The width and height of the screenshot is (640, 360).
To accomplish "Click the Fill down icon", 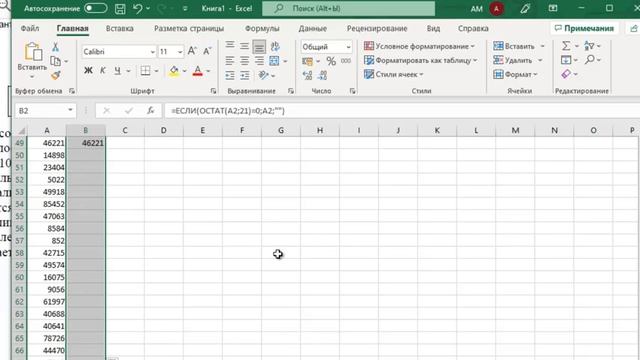I will [x=566, y=60].
